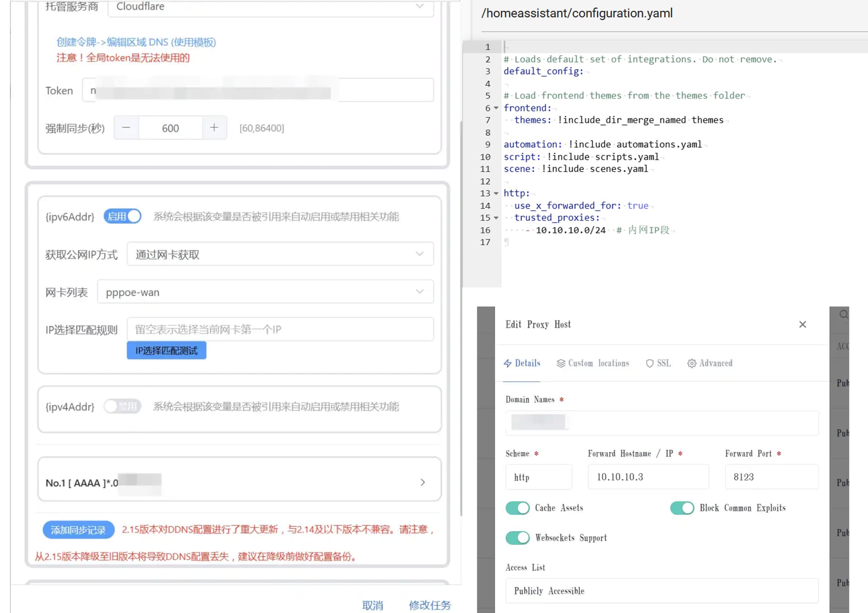Click the 添加同步记录 button
This screenshot has width=868, height=613.
(78, 529)
